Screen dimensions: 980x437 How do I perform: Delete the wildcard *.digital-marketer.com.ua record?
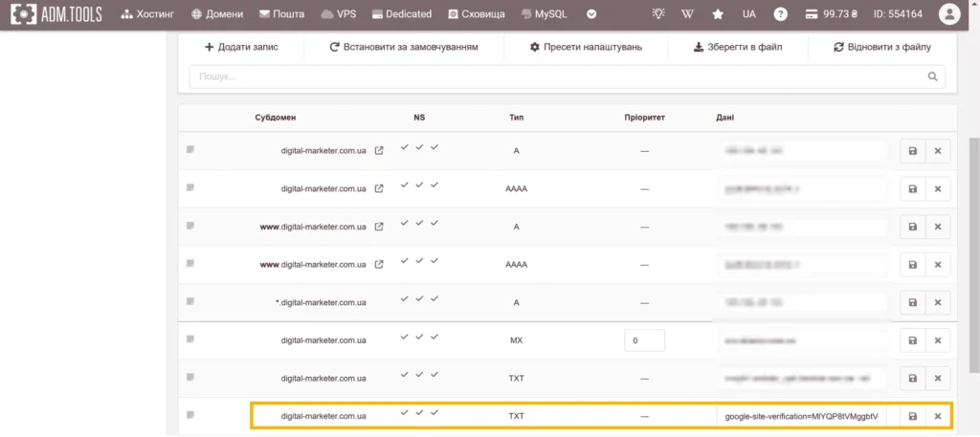point(938,302)
